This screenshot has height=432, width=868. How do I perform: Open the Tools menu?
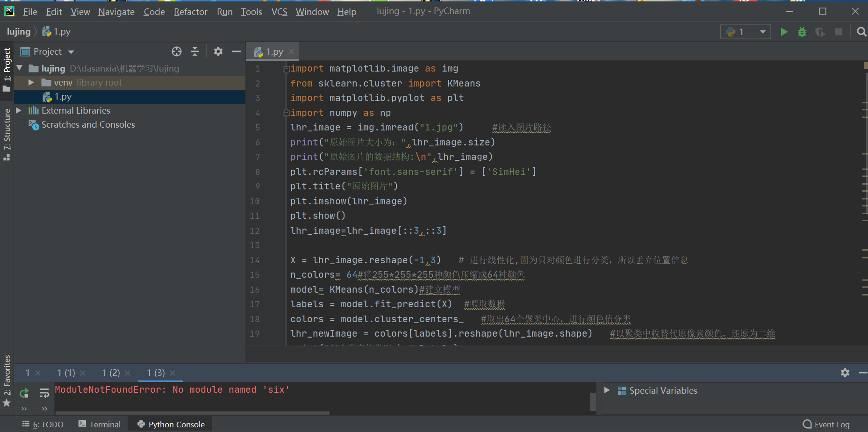click(x=251, y=12)
